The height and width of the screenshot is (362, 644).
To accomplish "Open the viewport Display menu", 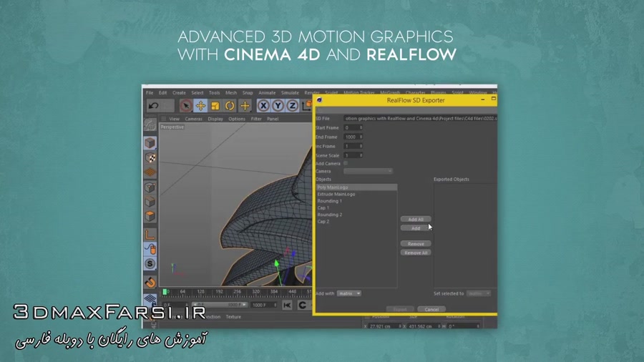I will click(215, 119).
